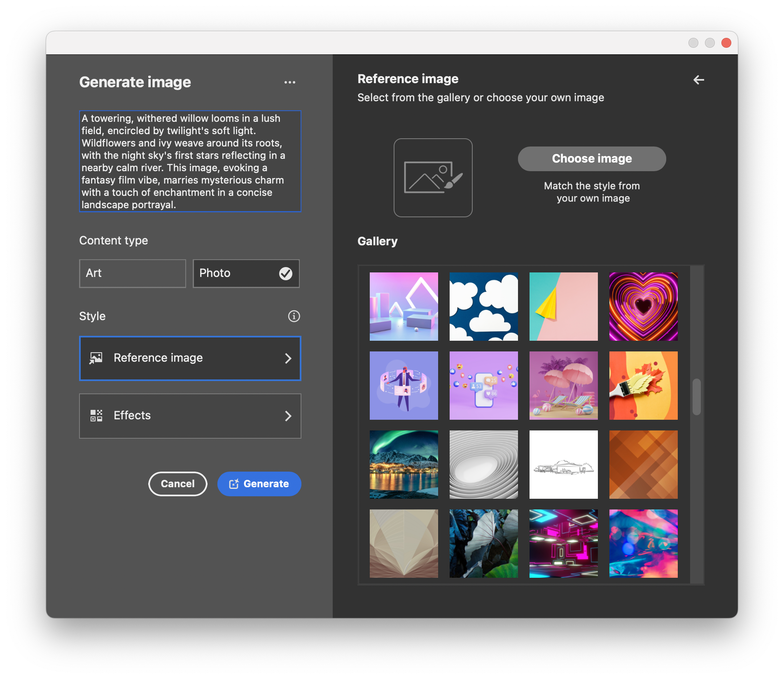Click the back arrow in Reference image panel
The width and height of the screenshot is (784, 679).
tap(699, 80)
